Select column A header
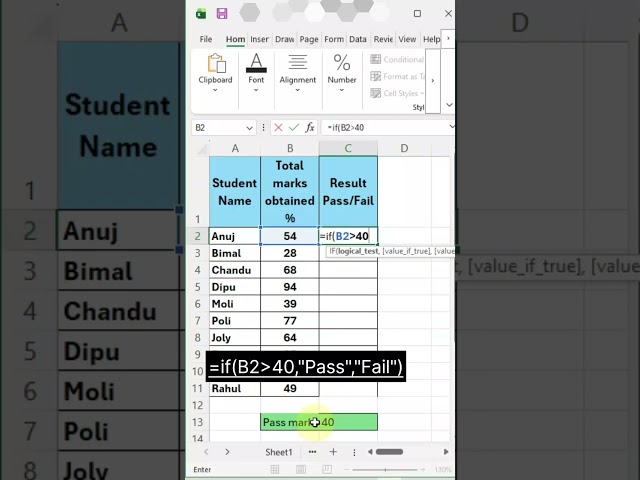 [x=235, y=149]
